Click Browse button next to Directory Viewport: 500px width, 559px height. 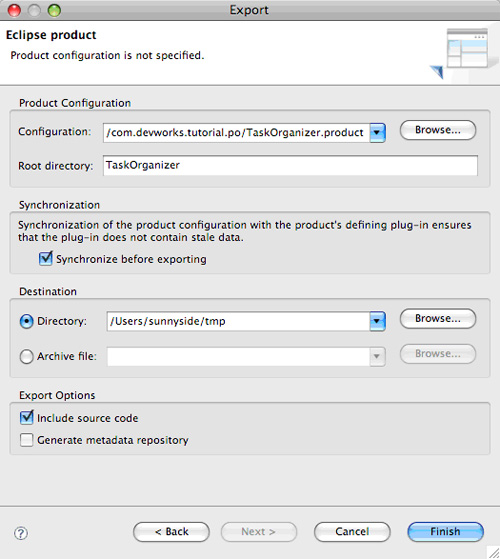tap(438, 318)
